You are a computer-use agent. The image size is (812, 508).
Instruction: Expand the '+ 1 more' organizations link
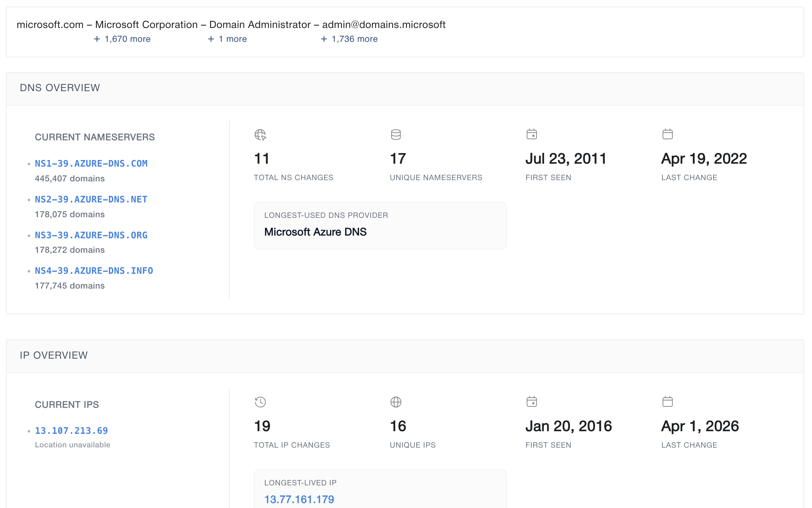pyautogui.click(x=227, y=39)
